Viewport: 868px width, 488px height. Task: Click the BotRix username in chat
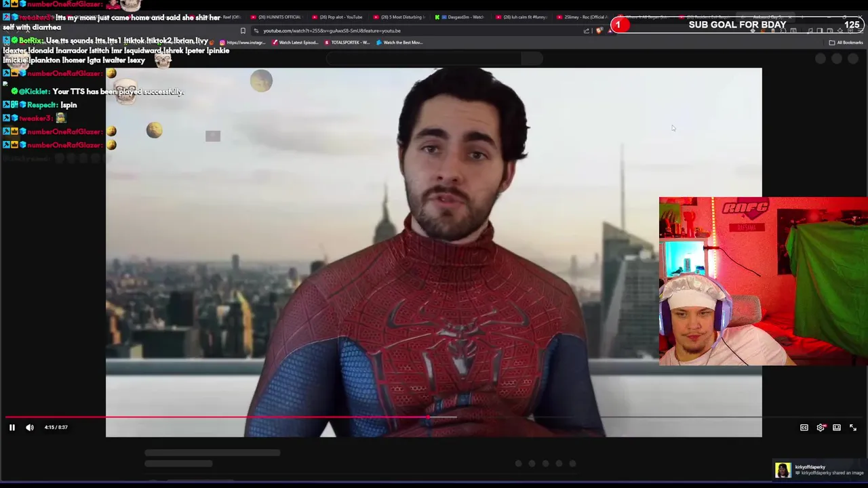pos(31,41)
